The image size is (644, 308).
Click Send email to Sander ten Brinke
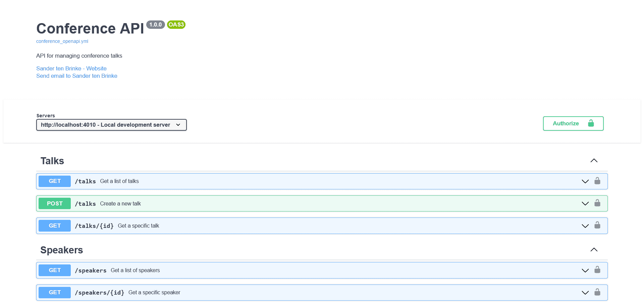coord(77,76)
